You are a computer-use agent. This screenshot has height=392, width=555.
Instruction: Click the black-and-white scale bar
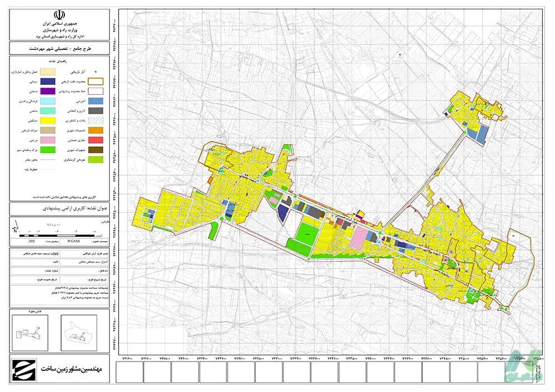(x=57, y=236)
